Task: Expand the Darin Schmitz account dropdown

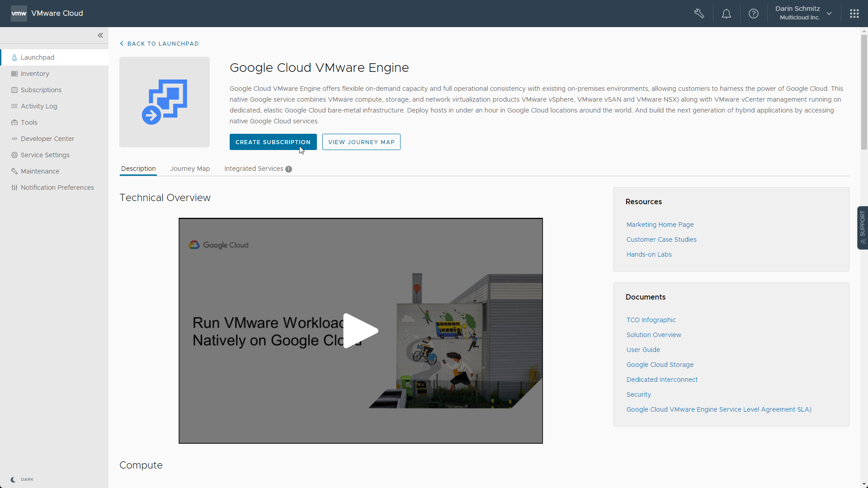Action: click(803, 13)
